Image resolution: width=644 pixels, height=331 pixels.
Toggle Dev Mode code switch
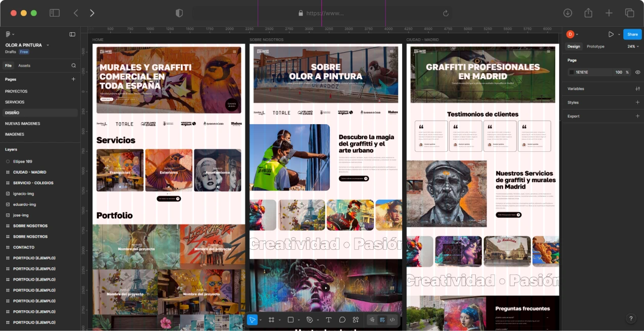coord(392,320)
